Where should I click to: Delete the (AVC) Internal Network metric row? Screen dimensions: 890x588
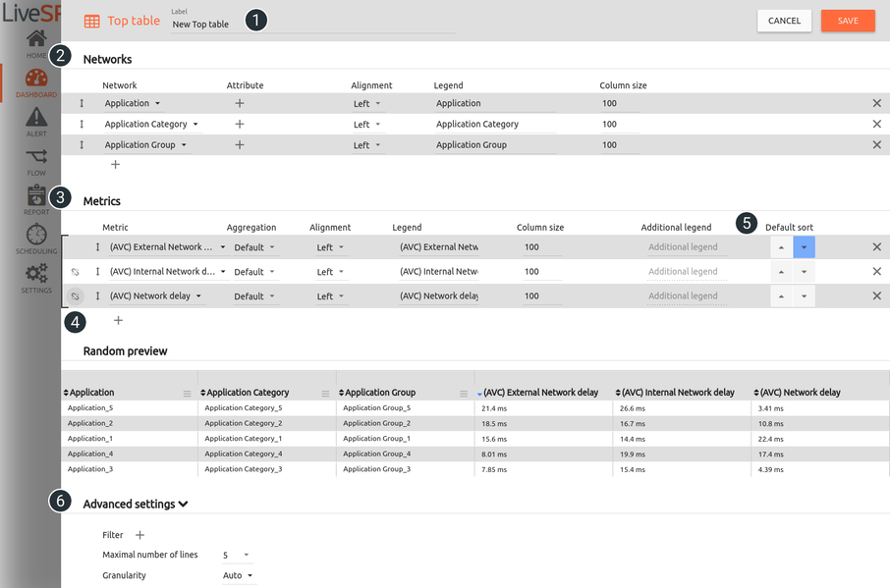click(877, 272)
